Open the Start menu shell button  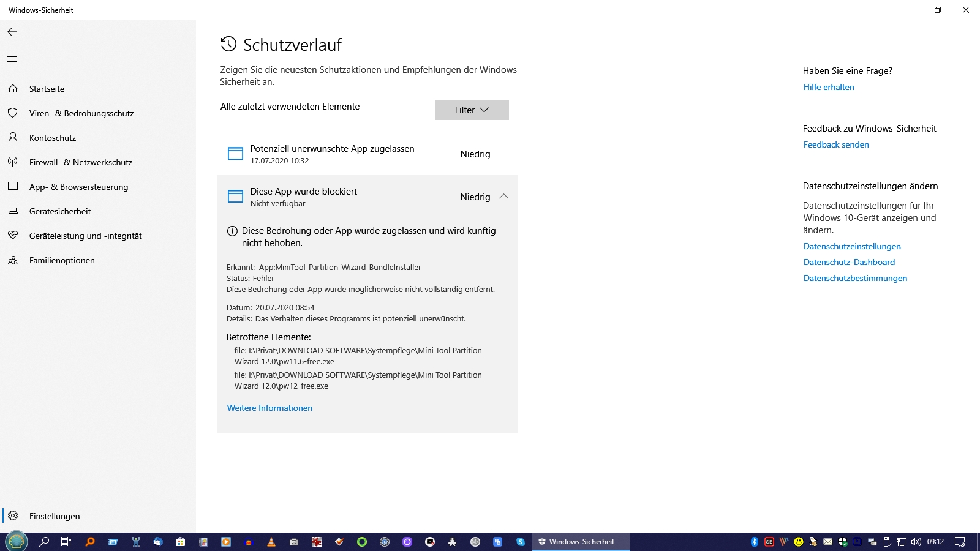(x=17, y=542)
